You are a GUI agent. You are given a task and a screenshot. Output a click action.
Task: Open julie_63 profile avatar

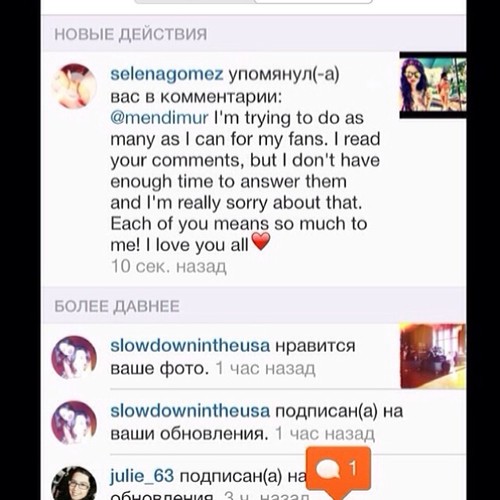coord(74,483)
